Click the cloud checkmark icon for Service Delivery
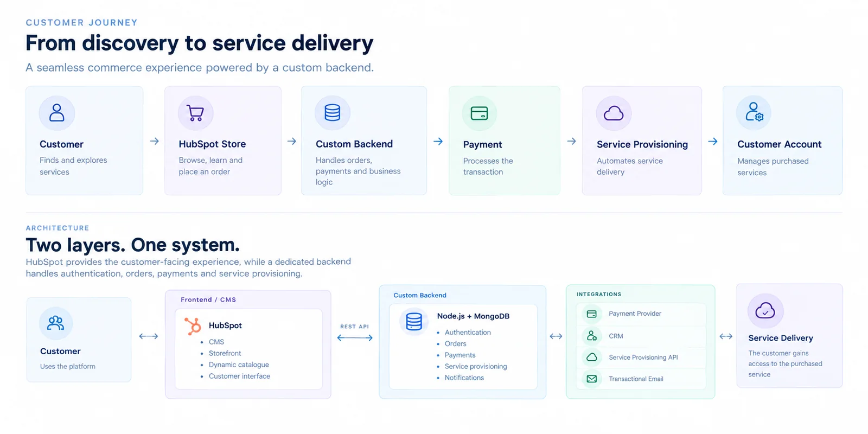Image resolution: width=868 pixels, height=434 pixels. pyautogui.click(x=765, y=311)
